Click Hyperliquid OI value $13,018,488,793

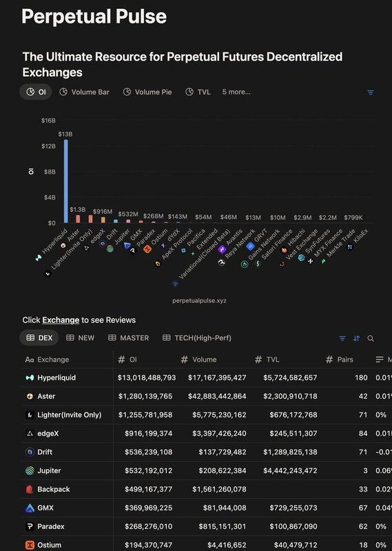point(147,377)
